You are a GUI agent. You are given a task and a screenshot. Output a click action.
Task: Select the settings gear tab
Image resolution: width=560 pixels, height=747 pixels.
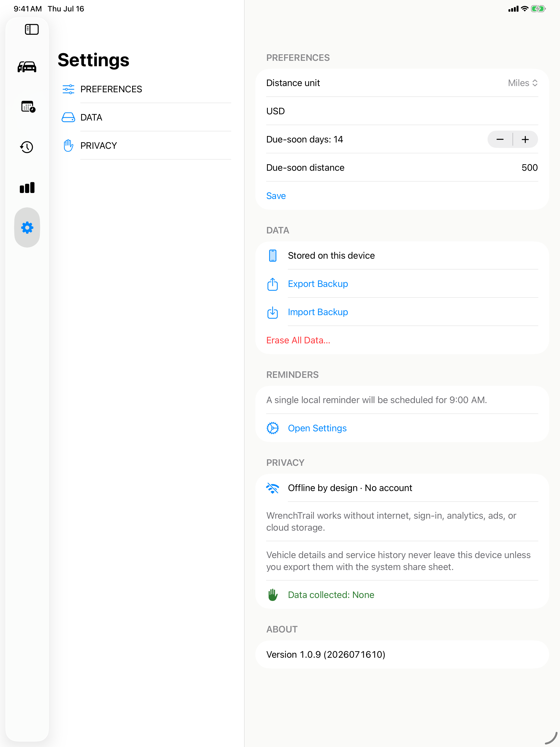[27, 228]
